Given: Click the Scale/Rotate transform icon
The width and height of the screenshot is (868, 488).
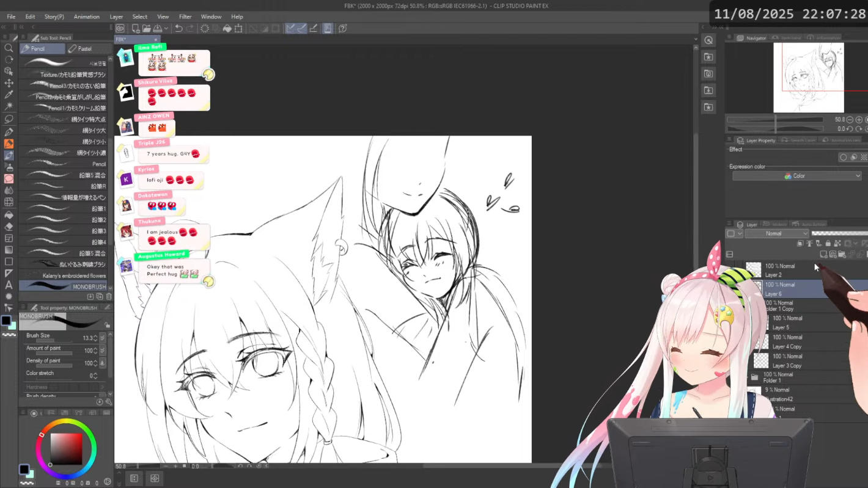Looking at the screenshot, I should pyautogui.click(x=238, y=28).
